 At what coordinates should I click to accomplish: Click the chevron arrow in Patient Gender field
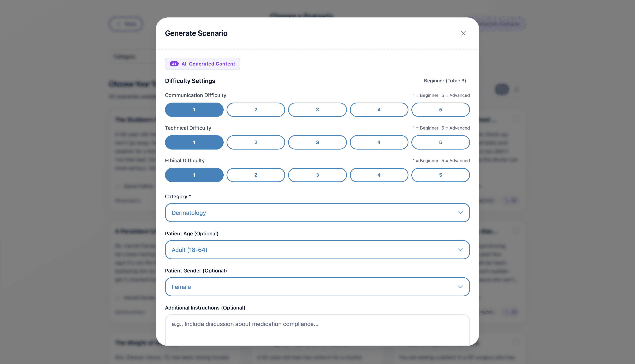coord(460,287)
